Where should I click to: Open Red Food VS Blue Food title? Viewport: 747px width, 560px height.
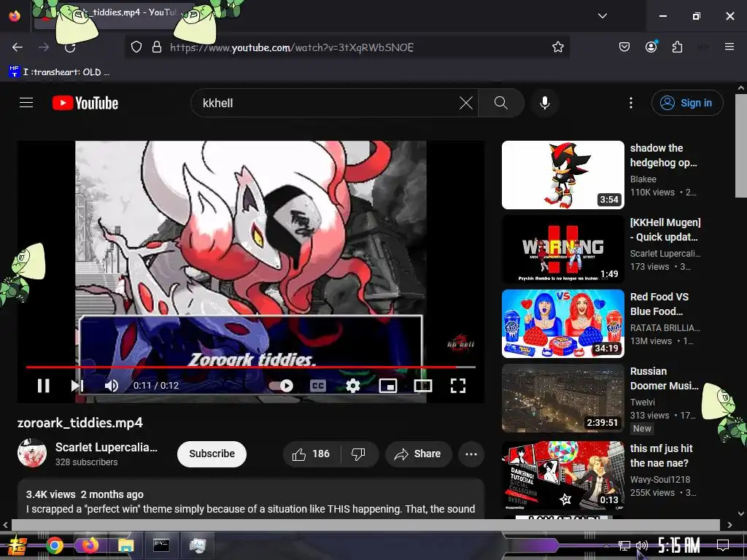point(659,304)
